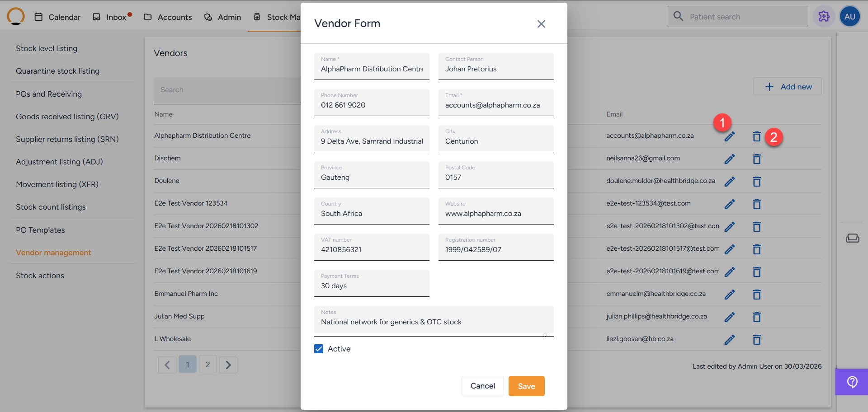Click the AI assistant icon beside search
Screen dimensions: 868x412
[x=824, y=17]
